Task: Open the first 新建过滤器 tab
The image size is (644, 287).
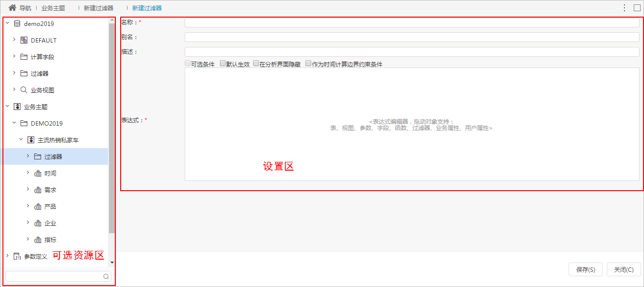Action: tap(98, 8)
